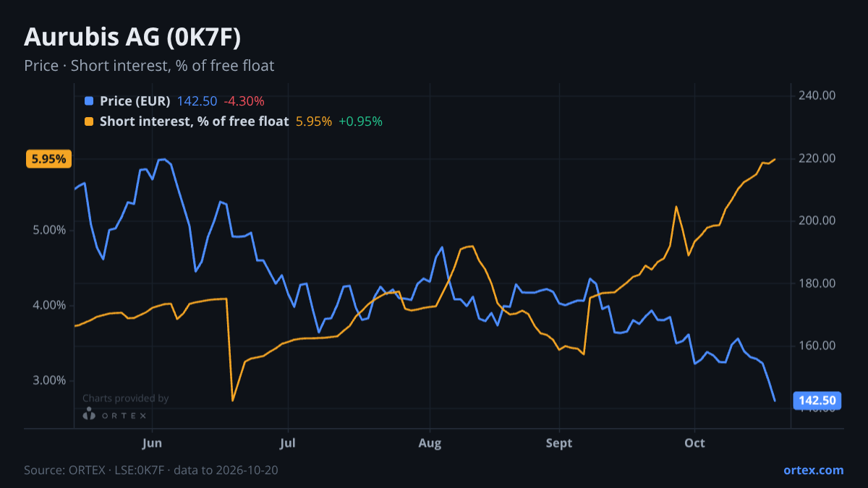Viewport: 868px width, 488px height.
Task: Click the 3.00% left axis label
Action: (51, 380)
